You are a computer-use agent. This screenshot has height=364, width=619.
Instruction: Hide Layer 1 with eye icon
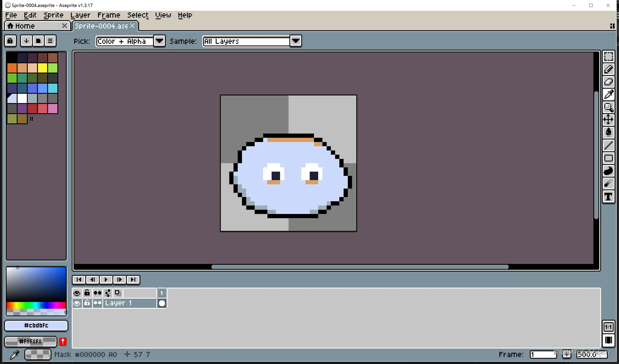pos(77,303)
